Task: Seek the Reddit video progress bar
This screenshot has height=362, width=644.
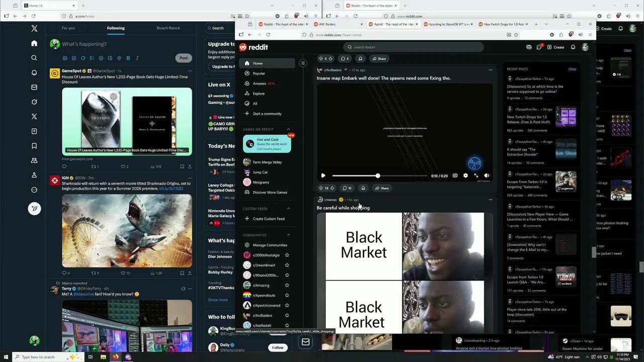Action: coord(380,176)
